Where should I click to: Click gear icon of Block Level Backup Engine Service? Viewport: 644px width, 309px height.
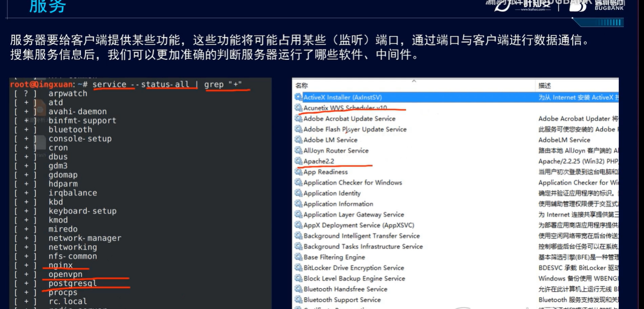click(x=298, y=278)
